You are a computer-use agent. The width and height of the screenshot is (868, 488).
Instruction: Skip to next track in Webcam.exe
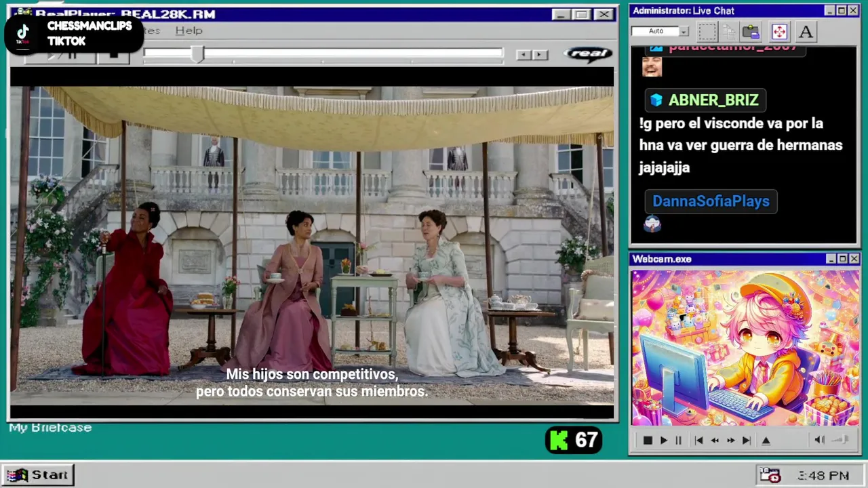[x=747, y=441]
